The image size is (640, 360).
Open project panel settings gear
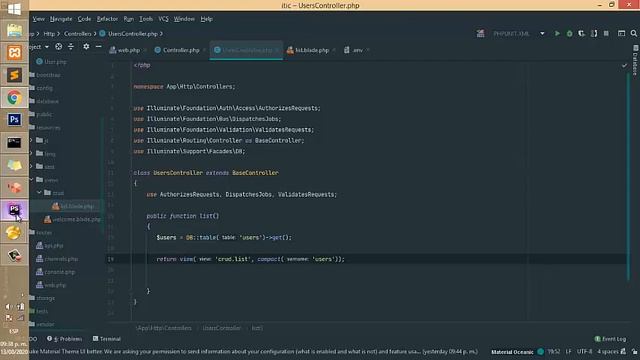(x=86, y=47)
